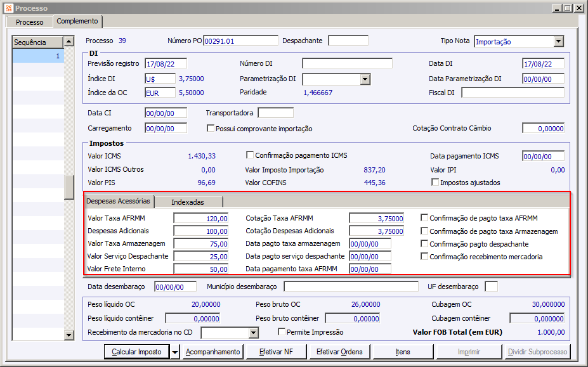Screen dimensions: 588x367
Task: Open Parametrização DI combo box
Action: pyautogui.click(x=365, y=79)
